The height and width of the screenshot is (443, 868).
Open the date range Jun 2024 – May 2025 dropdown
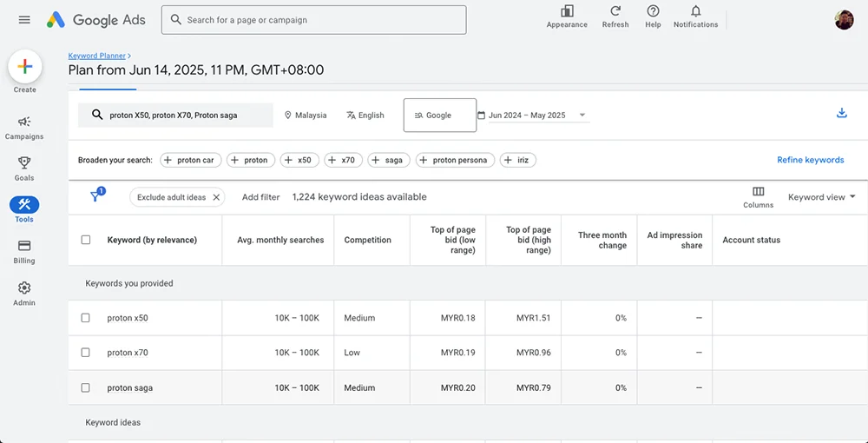533,116
